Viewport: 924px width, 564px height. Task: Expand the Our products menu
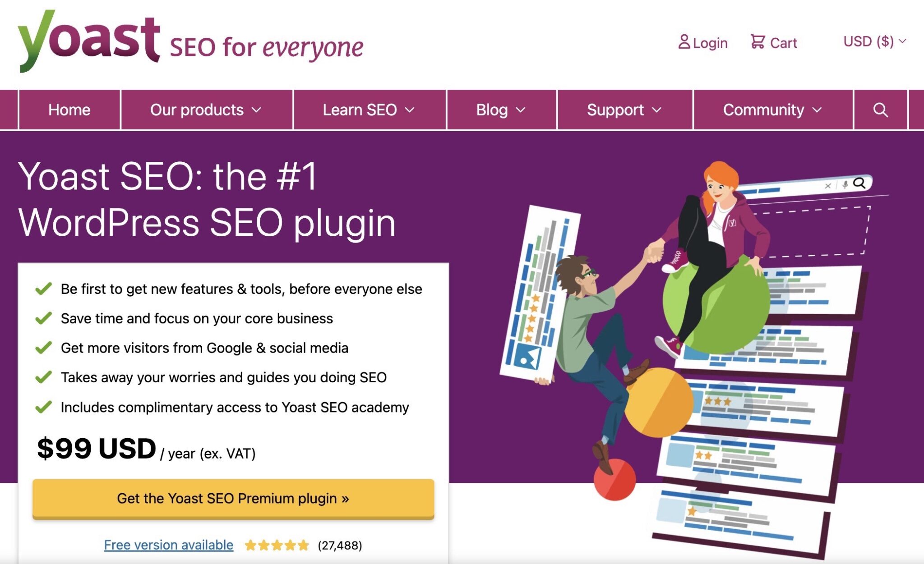(207, 110)
